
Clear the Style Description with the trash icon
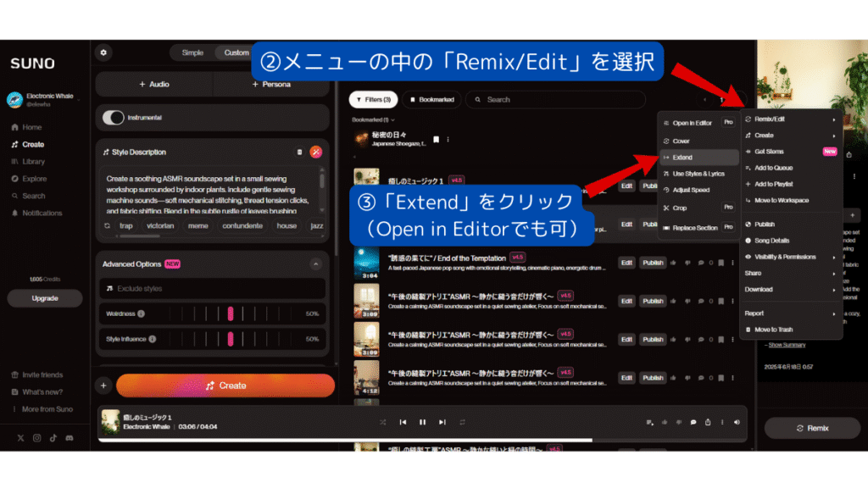tap(299, 152)
